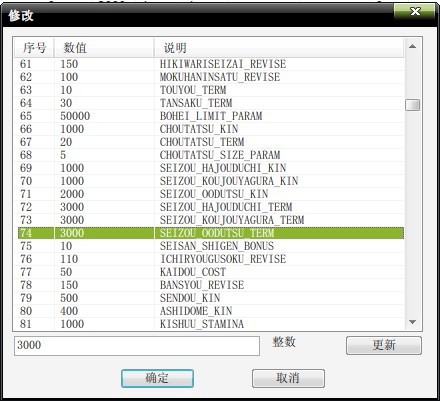Select row 81 KISHUU_STAMINA

(x=211, y=324)
